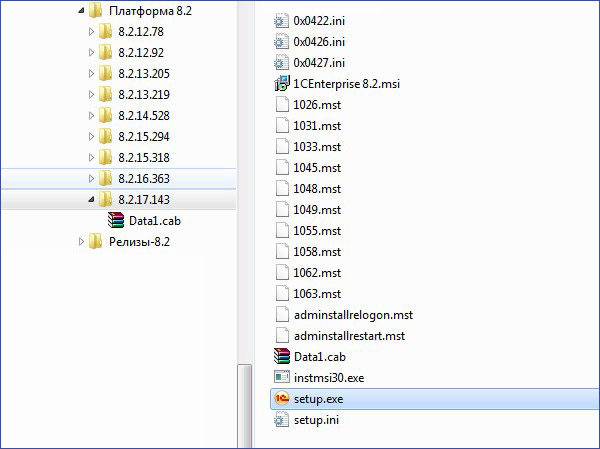
Task: Select file name 1049.mst
Action: (317, 210)
